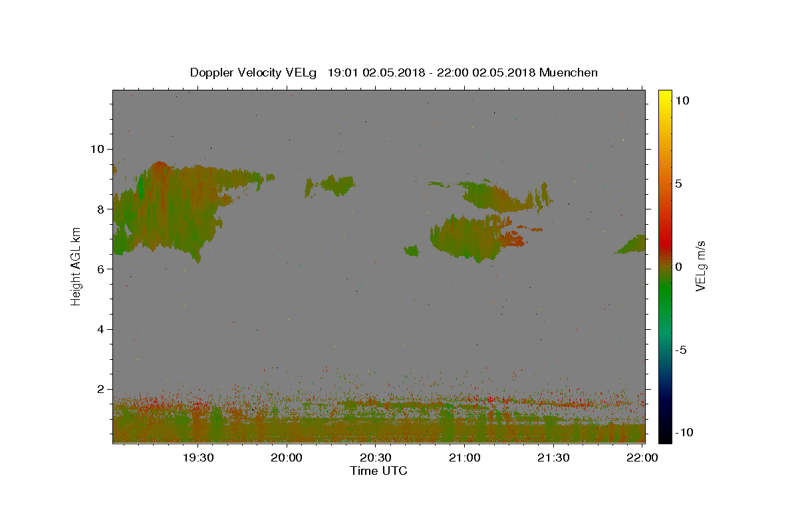Click the 19:30 time tick label

coord(198,458)
